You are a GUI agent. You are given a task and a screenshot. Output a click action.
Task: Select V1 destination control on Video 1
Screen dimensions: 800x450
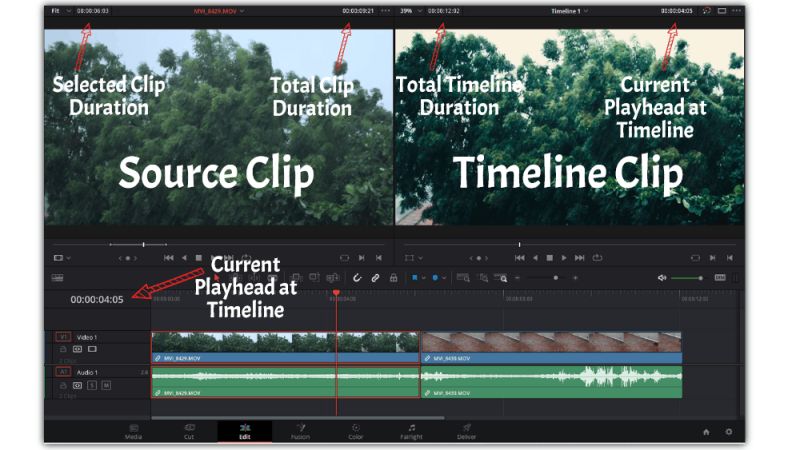coord(63,337)
